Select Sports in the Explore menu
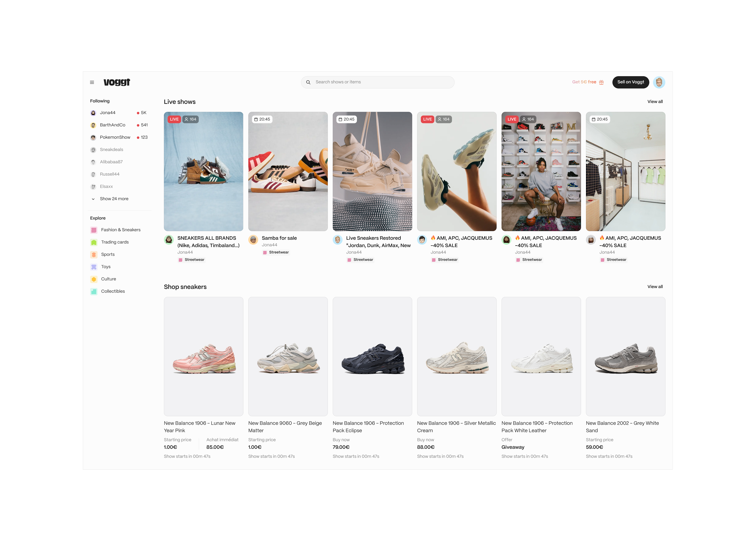756x541 pixels. click(107, 254)
